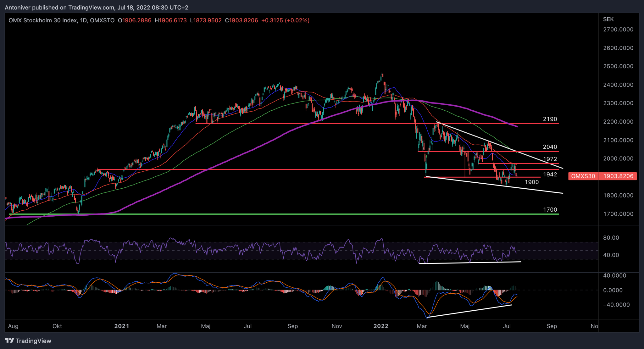The width and height of the screenshot is (644, 349).
Task: Click the −40.0000 MACD axis label
Action: point(616,305)
